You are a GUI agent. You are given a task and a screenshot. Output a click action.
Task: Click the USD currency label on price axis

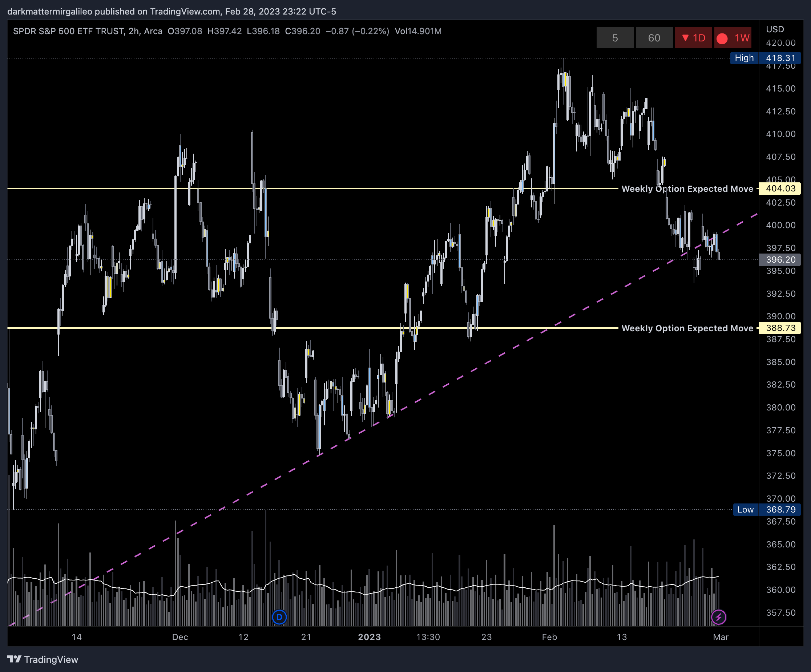pyautogui.click(x=775, y=29)
